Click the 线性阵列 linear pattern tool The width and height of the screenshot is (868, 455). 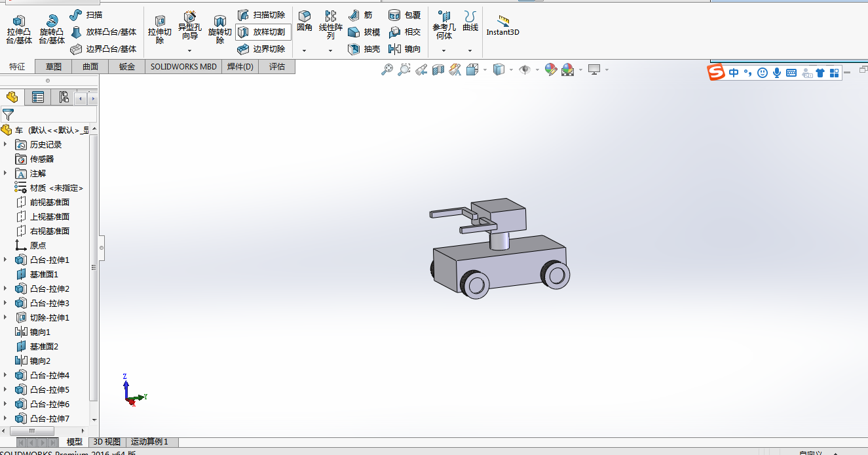(331, 25)
